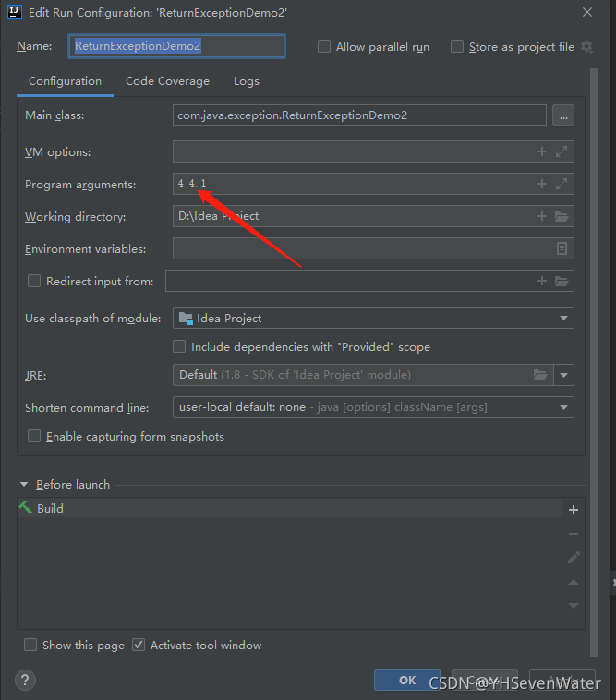
Task: Collapse the Before launch section
Action: tap(24, 485)
